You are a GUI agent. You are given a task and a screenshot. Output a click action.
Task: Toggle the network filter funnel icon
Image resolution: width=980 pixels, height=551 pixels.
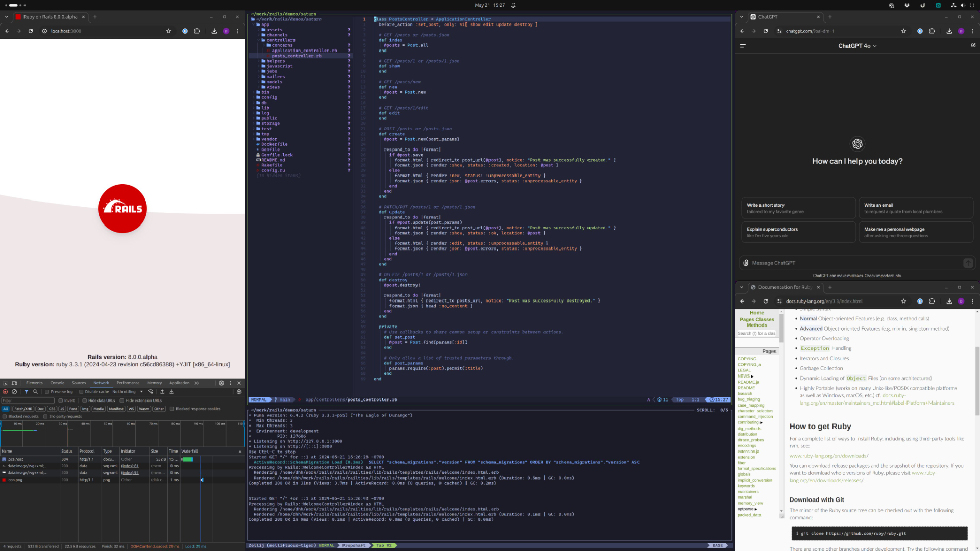27,392
